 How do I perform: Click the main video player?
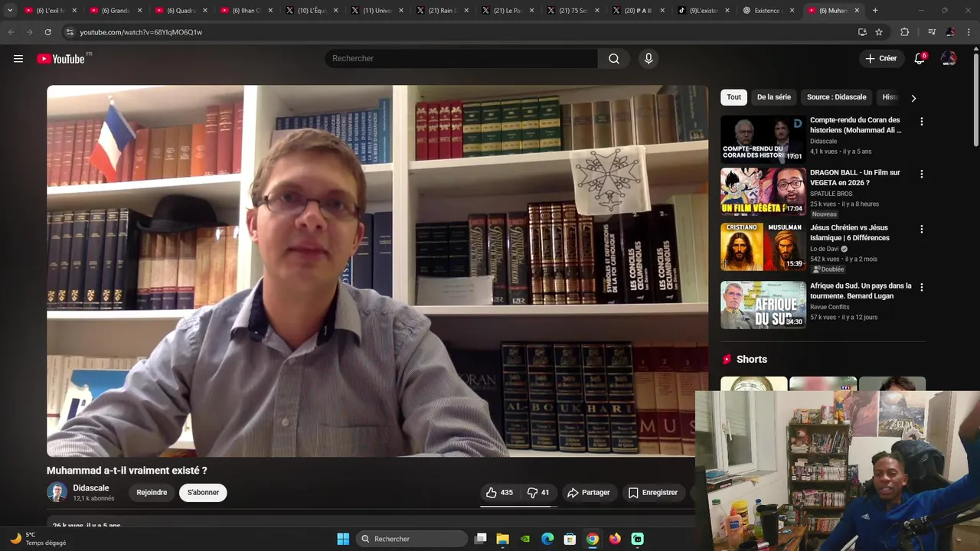pos(377,271)
